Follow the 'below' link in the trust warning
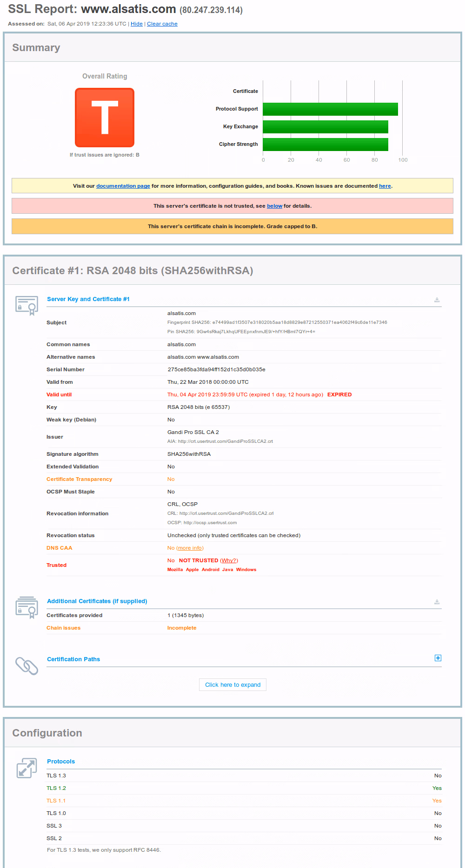This screenshot has width=465, height=868. [274, 206]
